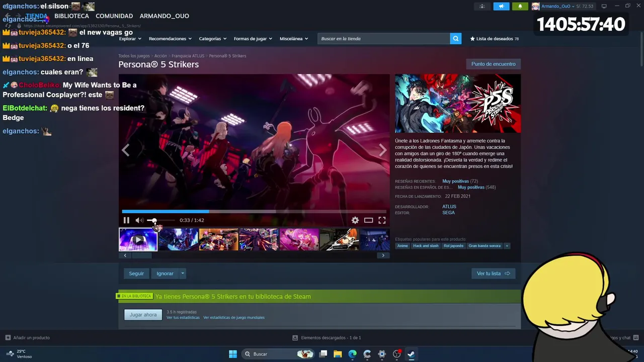644x362 pixels.
Task: Go to the TIENDA tab
Action: tap(37, 16)
